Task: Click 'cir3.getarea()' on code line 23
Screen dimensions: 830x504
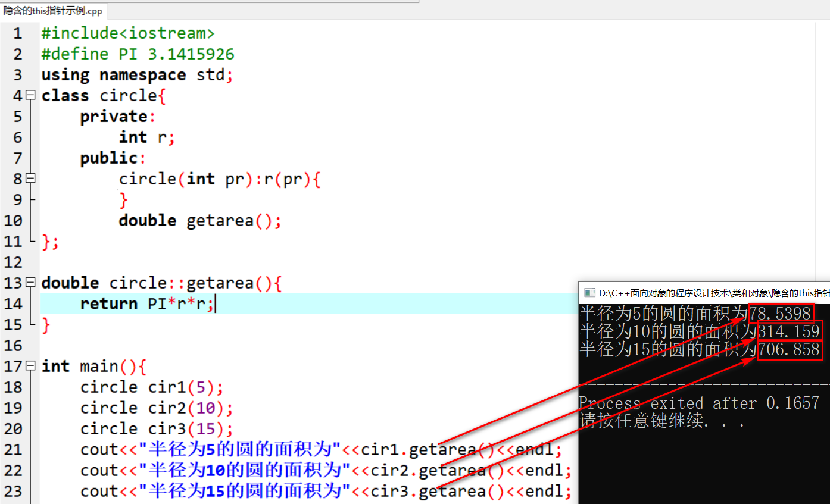Action: [x=438, y=492]
